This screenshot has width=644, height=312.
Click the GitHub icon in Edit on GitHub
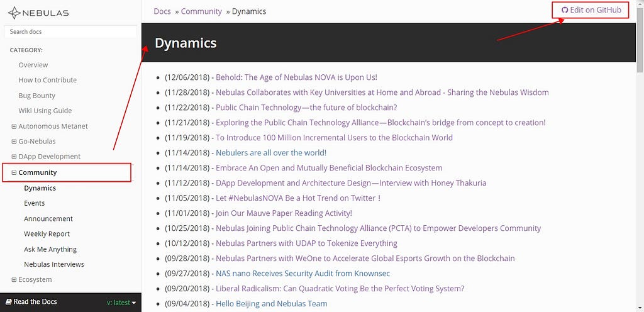pos(564,10)
